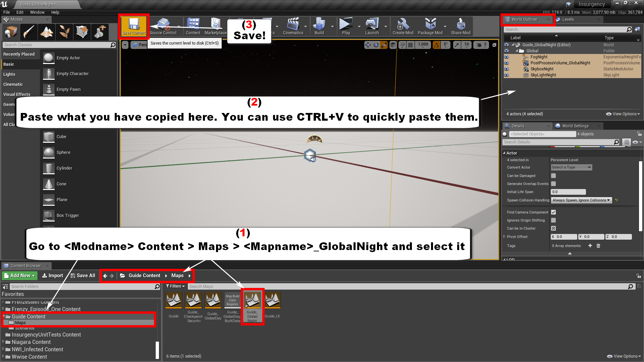Click the Share Mod icon

461,26
